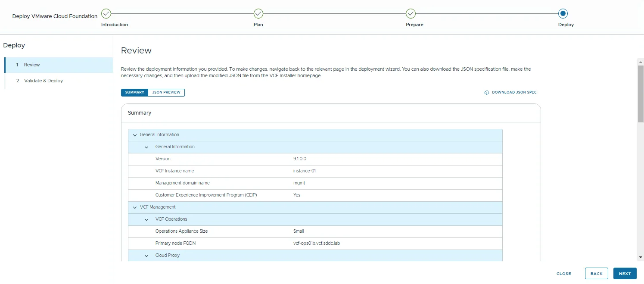
Task: Click the scrollbar down arrow
Action: click(x=641, y=257)
